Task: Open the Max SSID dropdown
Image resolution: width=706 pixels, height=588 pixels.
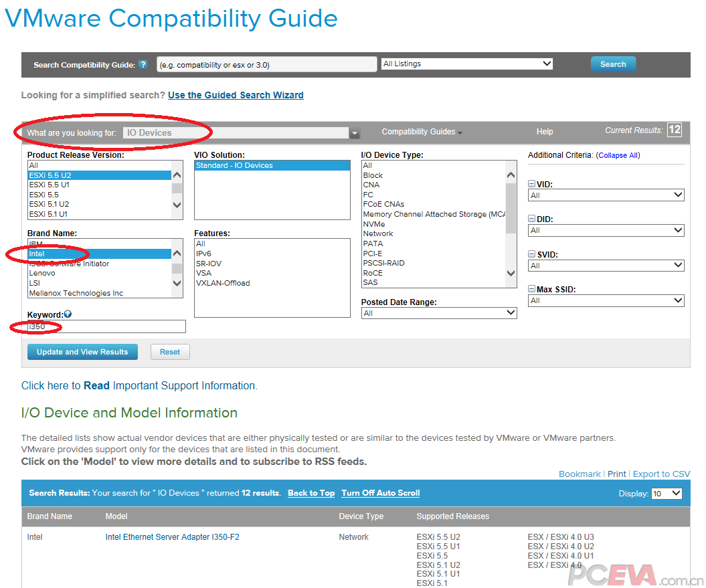Action: [606, 300]
